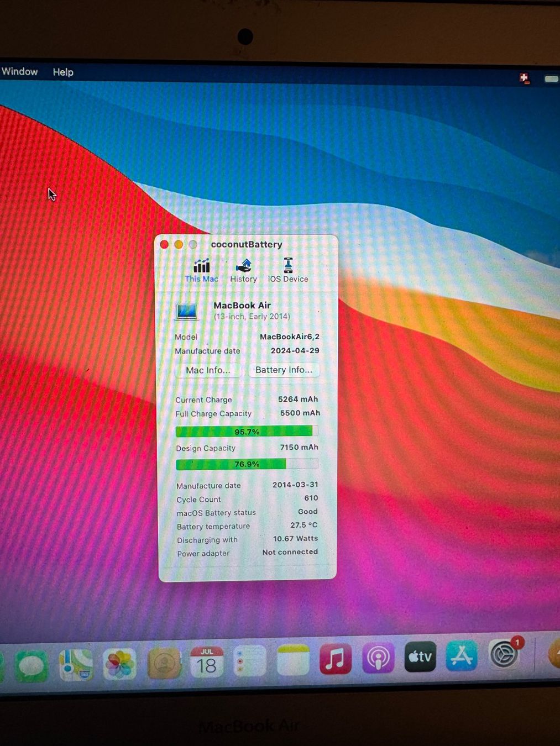Click the Battery Info... button
This screenshot has width=560, height=746.
pyautogui.click(x=284, y=370)
